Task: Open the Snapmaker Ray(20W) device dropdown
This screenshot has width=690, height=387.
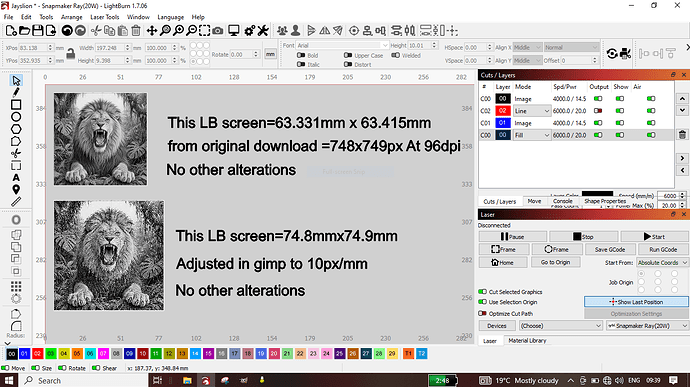Action: [647, 326]
